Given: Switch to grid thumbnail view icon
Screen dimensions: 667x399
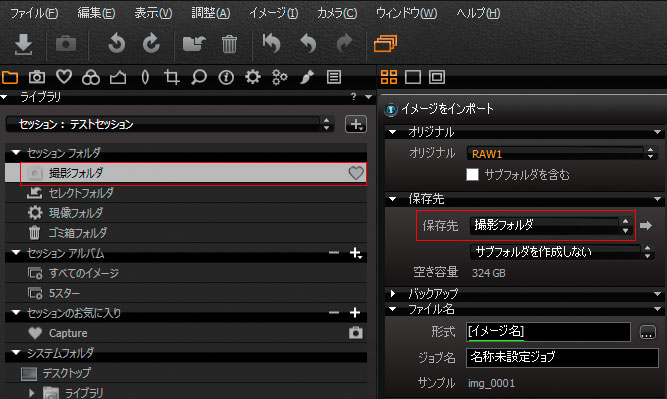Looking at the screenshot, I should tap(389, 77).
